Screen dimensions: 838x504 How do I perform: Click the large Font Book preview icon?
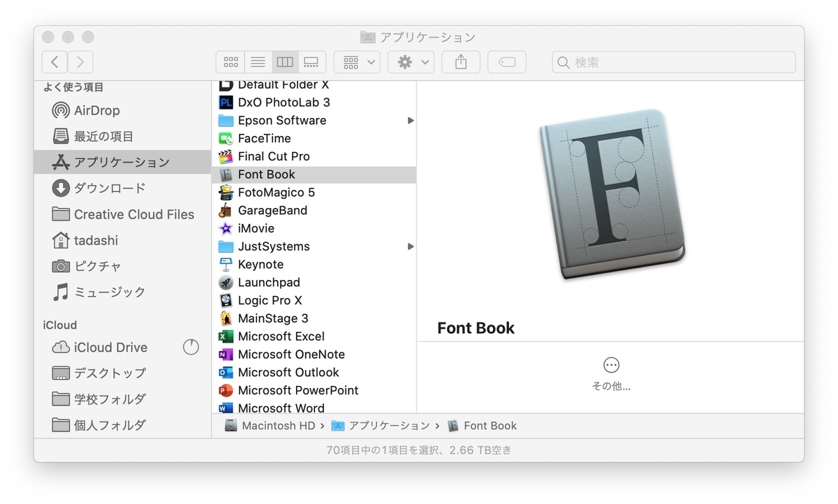(611, 195)
